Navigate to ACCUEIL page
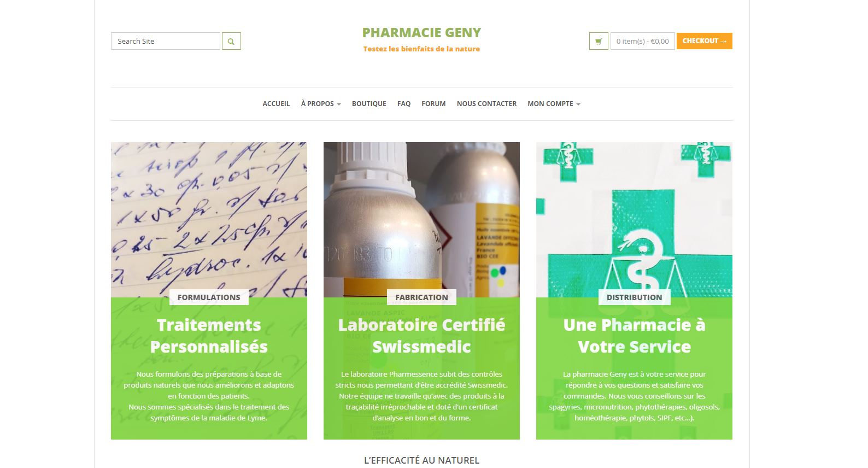Image resolution: width=868 pixels, height=468 pixels. (x=276, y=104)
